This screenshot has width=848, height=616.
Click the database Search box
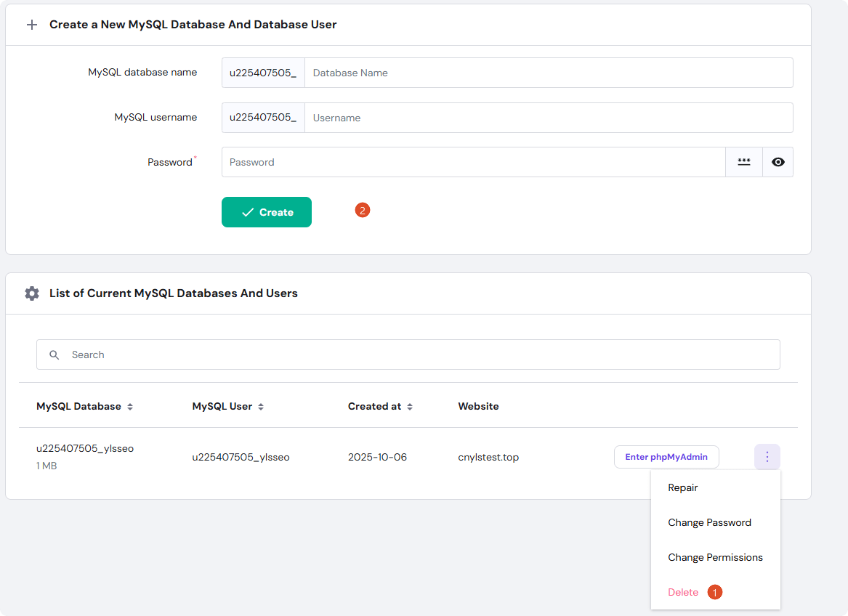[421, 354]
